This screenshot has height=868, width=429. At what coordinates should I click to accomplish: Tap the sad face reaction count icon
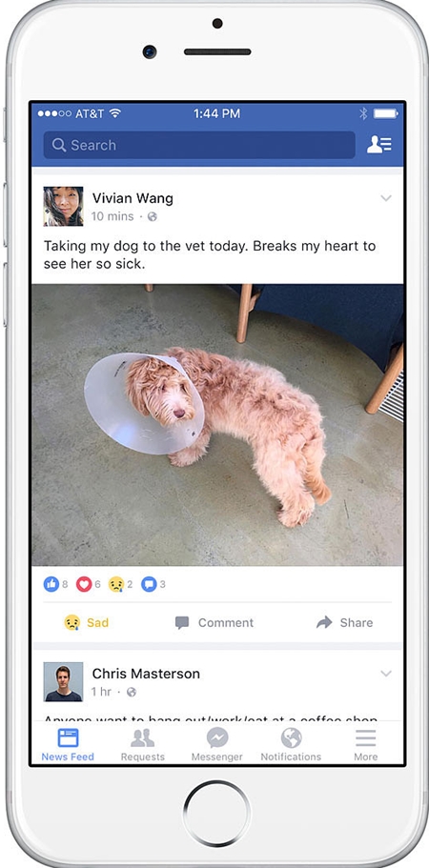click(116, 583)
